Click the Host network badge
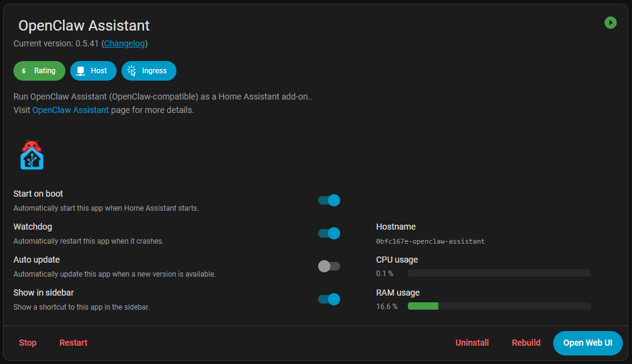The height and width of the screenshot is (364, 632). [93, 71]
